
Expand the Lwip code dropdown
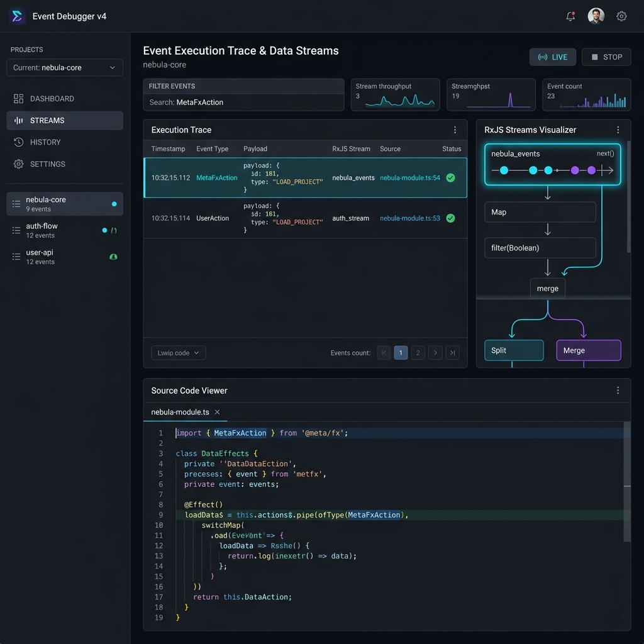[x=178, y=353]
